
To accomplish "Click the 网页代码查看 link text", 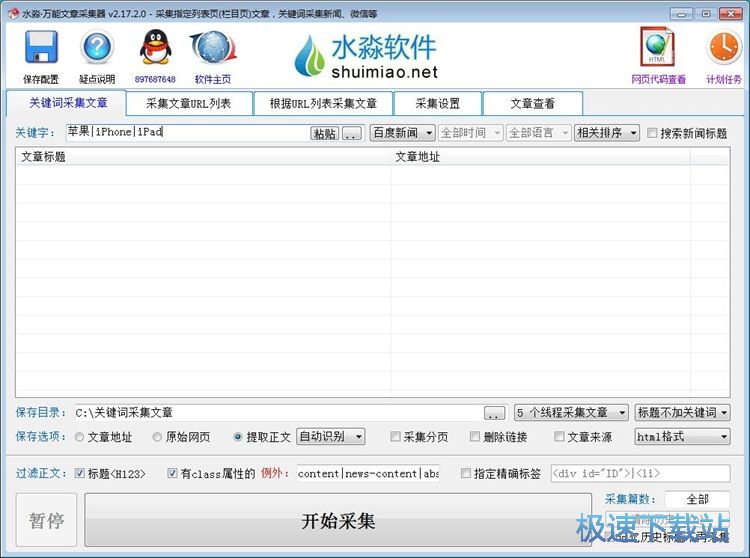I will click(659, 79).
